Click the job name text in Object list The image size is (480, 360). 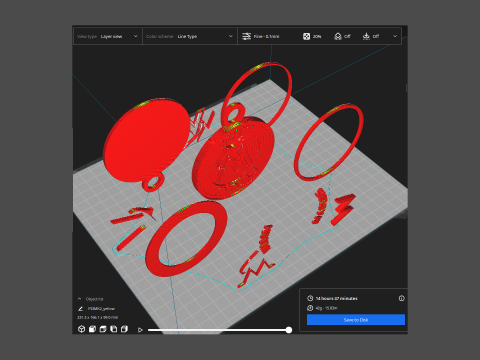[101, 309]
